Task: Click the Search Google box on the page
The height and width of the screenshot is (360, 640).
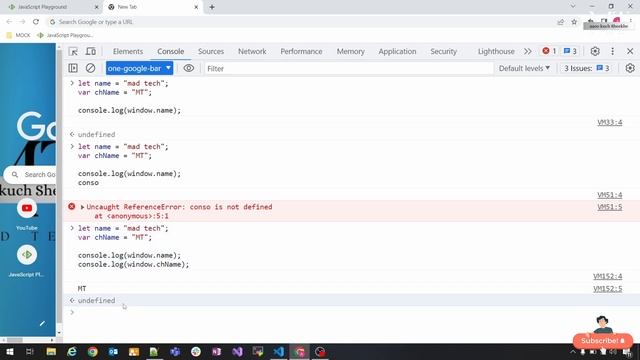Action: point(29,174)
